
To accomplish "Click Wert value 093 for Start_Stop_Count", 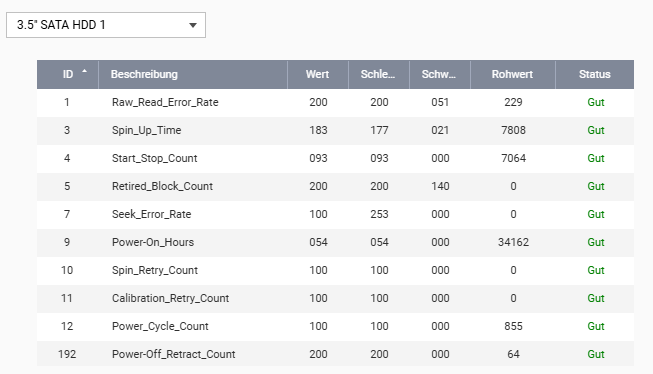I will [318, 158].
